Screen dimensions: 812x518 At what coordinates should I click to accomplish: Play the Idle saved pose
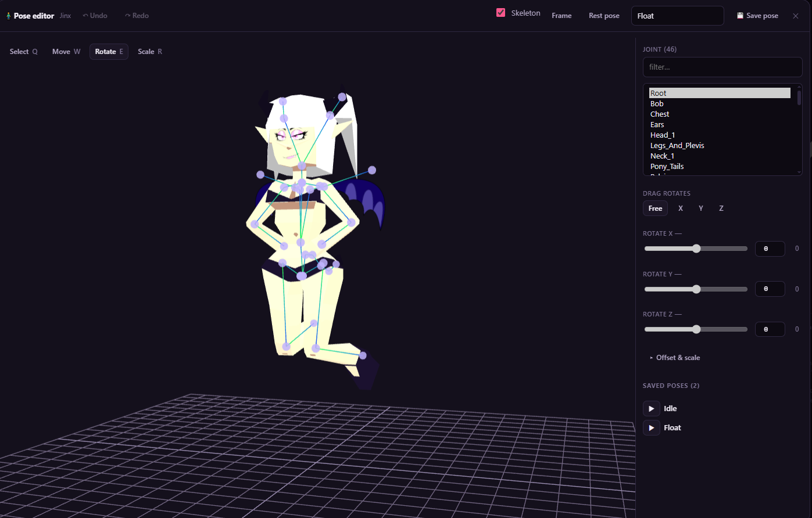(651, 409)
